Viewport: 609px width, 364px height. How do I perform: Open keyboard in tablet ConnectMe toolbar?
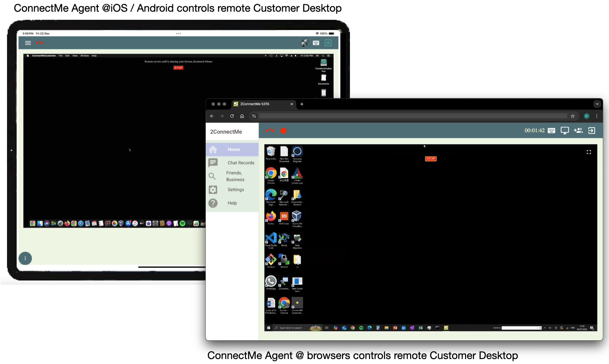point(316,43)
